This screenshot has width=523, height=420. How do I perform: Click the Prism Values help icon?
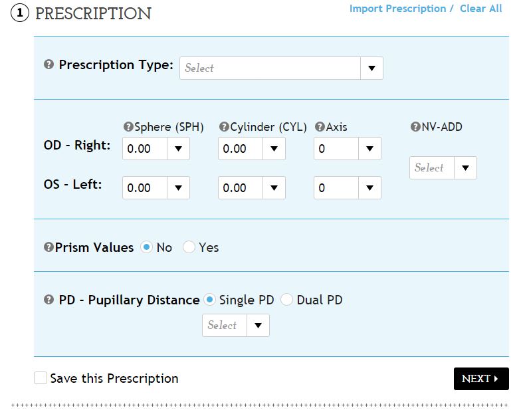[49, 247]
